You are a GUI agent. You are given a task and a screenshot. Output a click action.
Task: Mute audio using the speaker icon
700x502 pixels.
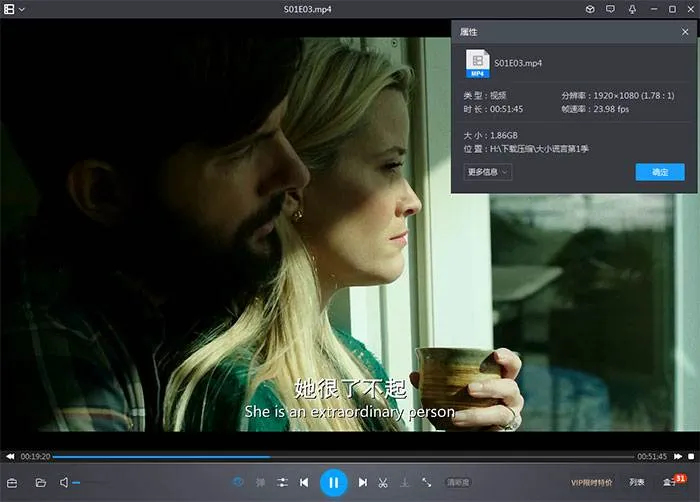64,482
